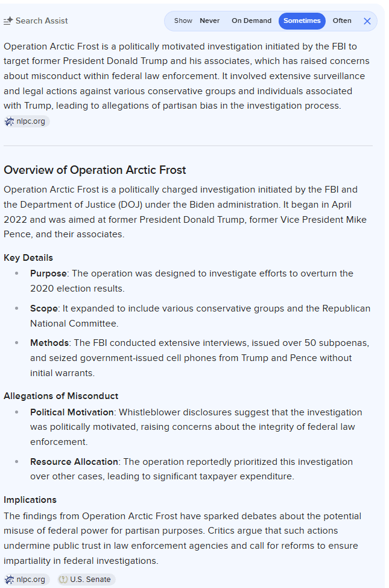Click the nlpc.org favicon under the summary
The height and width of the screenshot is (588, 389).
10,121
